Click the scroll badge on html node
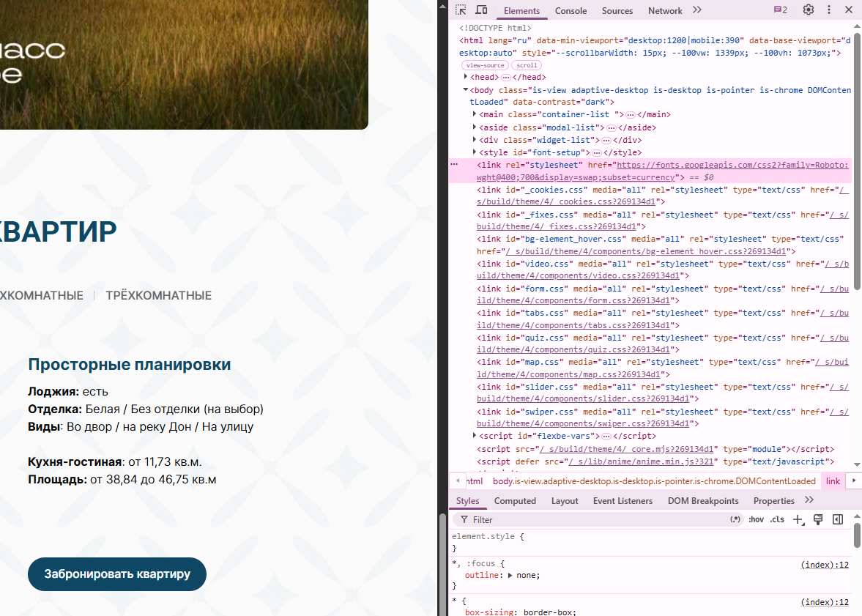Viewport: 862px width, 616px height. click(x=527, y=65)
